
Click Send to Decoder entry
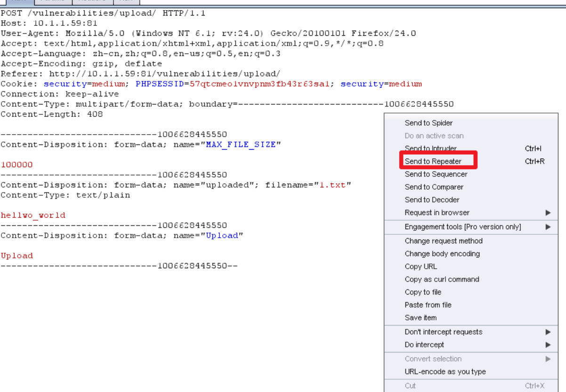pyautogui.click(x=432, y=200)
